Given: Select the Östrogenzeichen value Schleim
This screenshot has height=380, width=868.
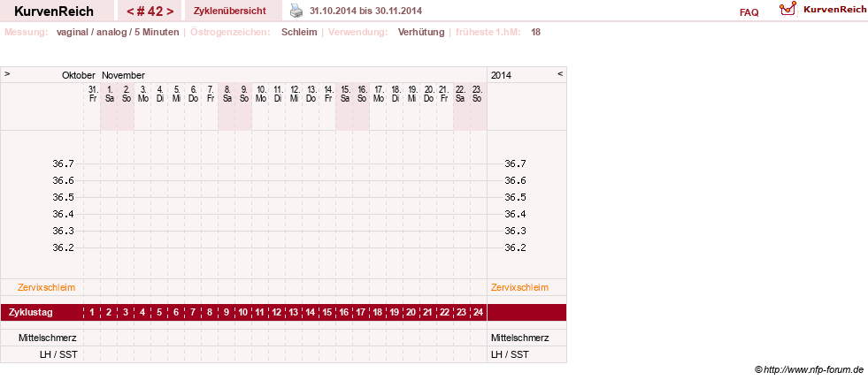Looking at the screenshot, I should 299,32.
